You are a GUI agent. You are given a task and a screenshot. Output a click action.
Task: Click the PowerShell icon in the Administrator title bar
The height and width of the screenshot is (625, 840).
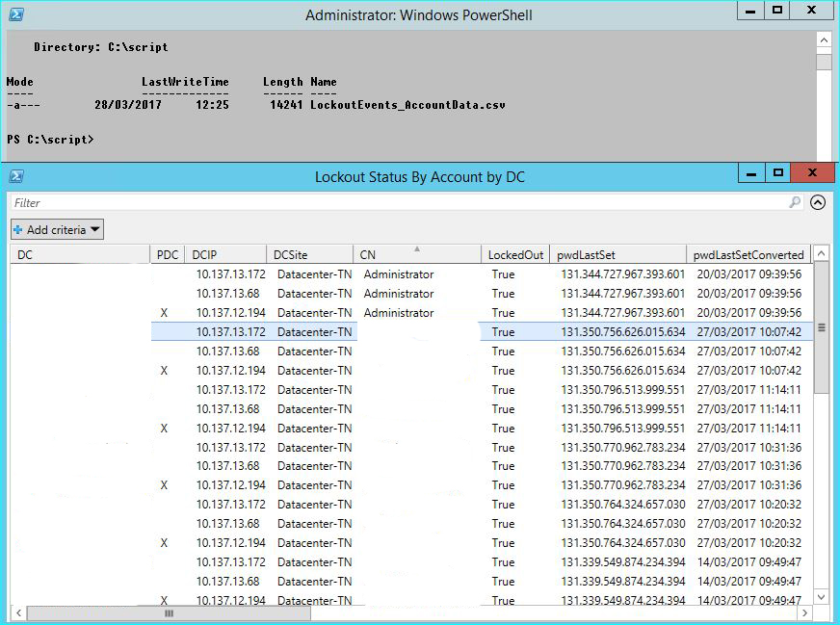click(x=16, y=14)
